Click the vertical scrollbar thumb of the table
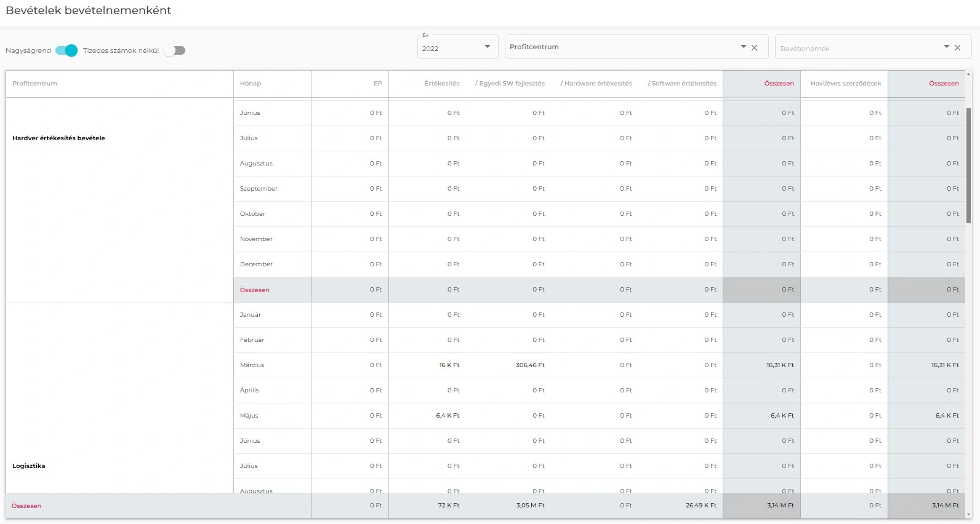The image size is (980, 524). (x=968, y=166)
